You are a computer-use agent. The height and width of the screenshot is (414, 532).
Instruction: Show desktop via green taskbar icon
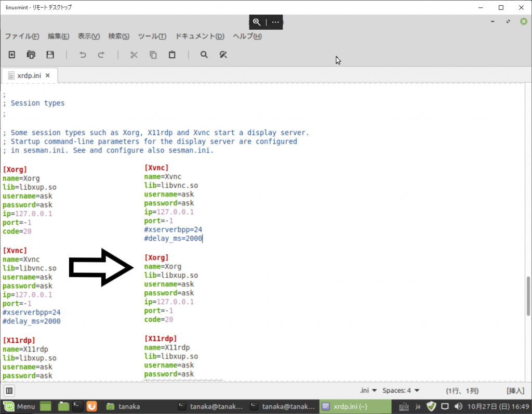[x=46, y=407]
